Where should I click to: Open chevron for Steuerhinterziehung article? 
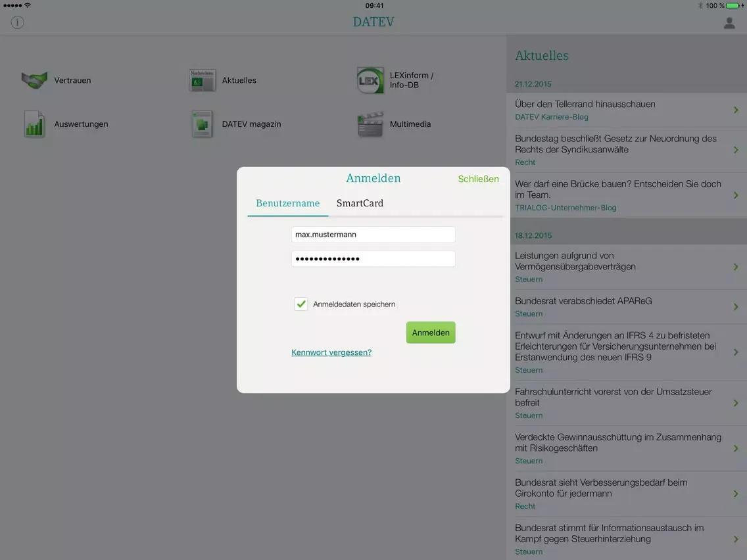coord(736,540)
